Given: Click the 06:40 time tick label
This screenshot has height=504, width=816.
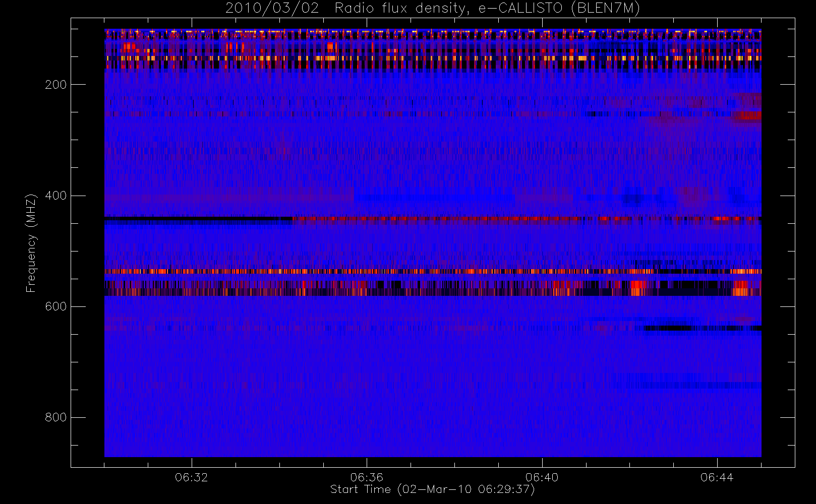Looking at the screenshot, I should coord(542,477).
